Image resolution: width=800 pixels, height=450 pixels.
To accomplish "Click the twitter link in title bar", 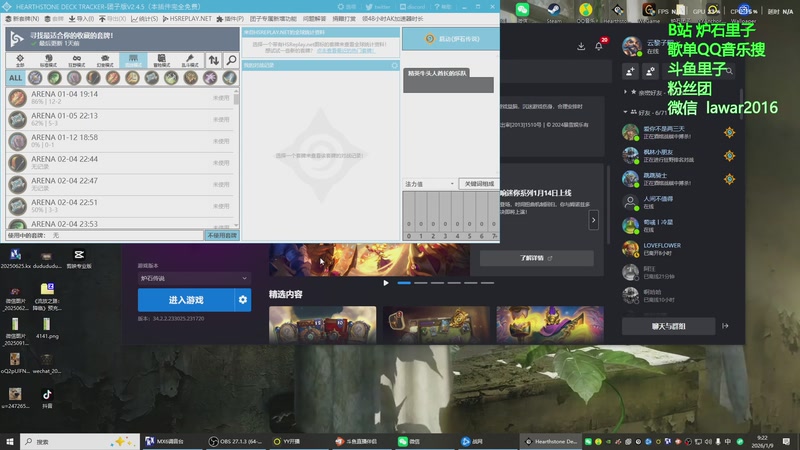I will tap(378, 7).
